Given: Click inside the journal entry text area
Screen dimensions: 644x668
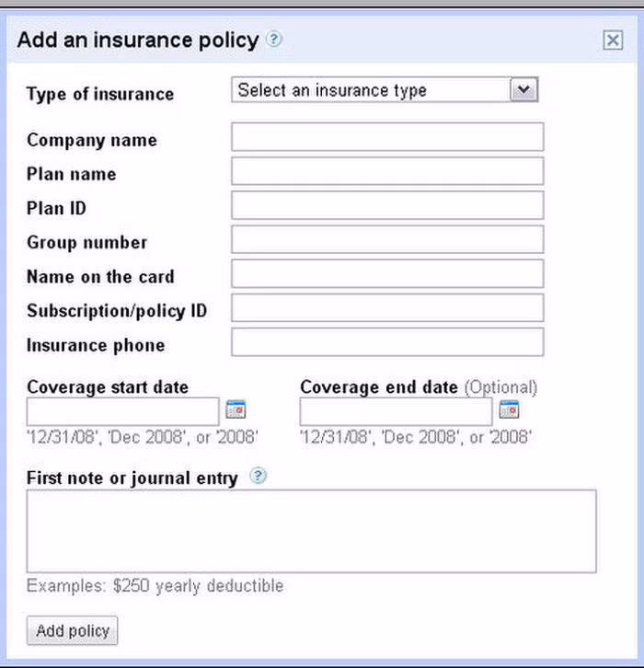Looking at the screenshot, I should [x=311, y=531].
